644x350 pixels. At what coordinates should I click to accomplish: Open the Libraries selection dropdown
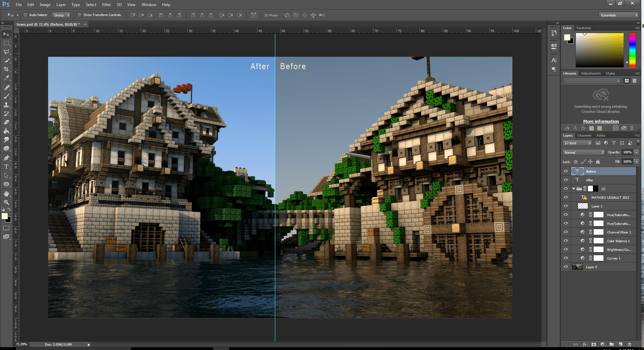[592, 81]
